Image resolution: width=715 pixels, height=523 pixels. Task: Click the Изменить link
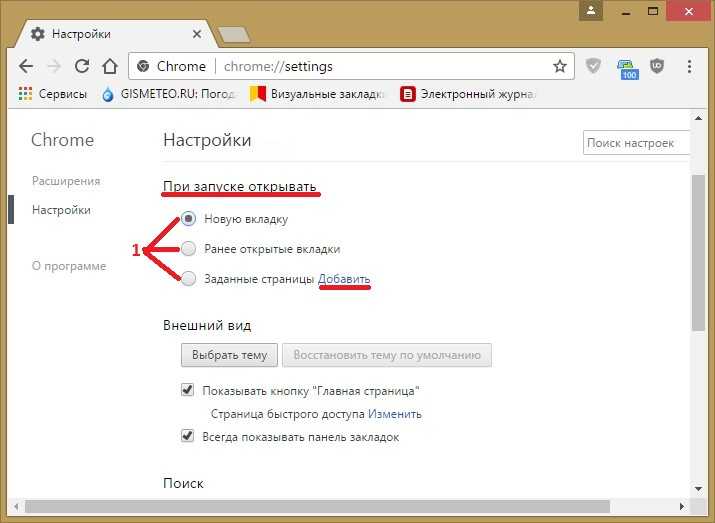coord(395,414)
